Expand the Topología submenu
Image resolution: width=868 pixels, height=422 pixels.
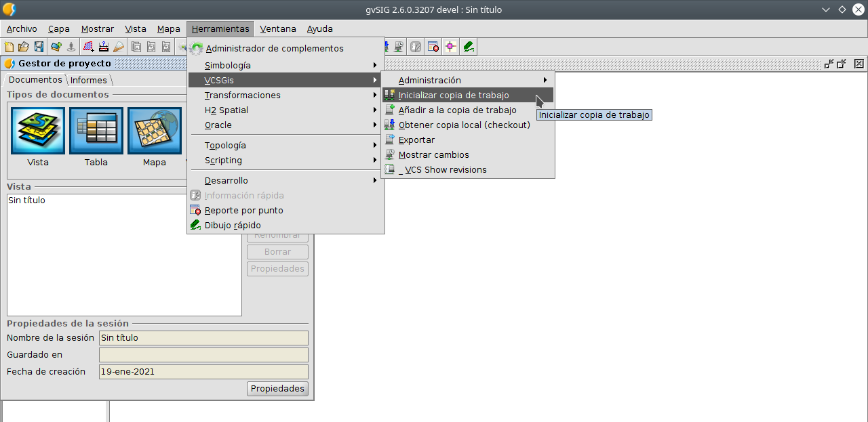[x=285, y=146]
